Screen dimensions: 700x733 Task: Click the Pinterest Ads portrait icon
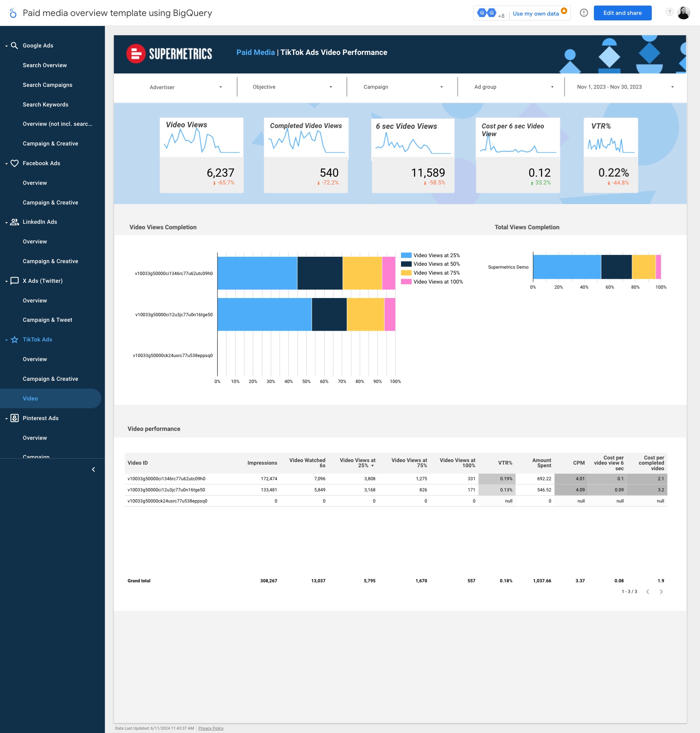click(x=14, y=418)
